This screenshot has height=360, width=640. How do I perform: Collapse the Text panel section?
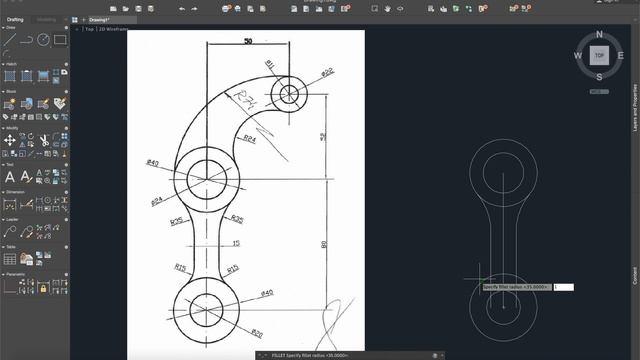pyautogui.click(x=3, y=164)
